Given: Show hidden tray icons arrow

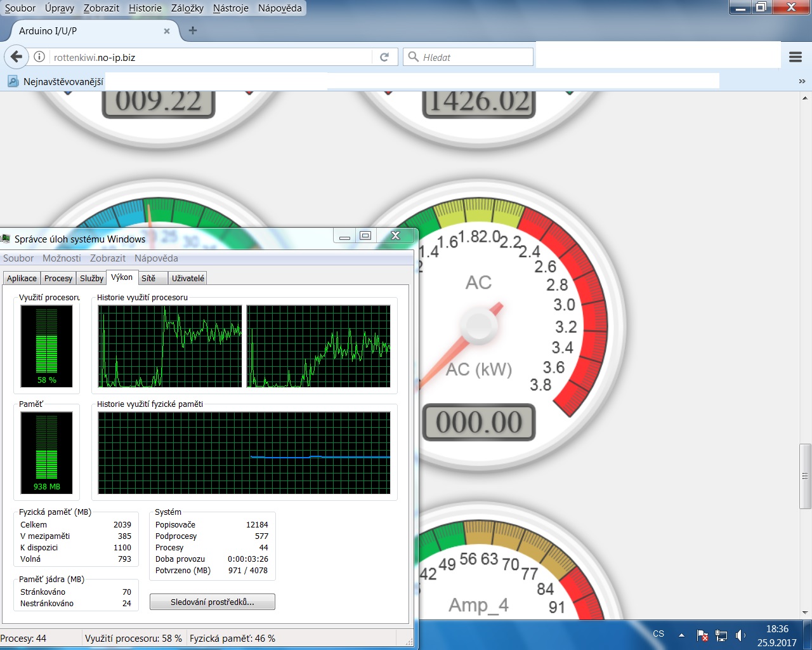Looking at the screenshot, I should [x=681, y=635].
